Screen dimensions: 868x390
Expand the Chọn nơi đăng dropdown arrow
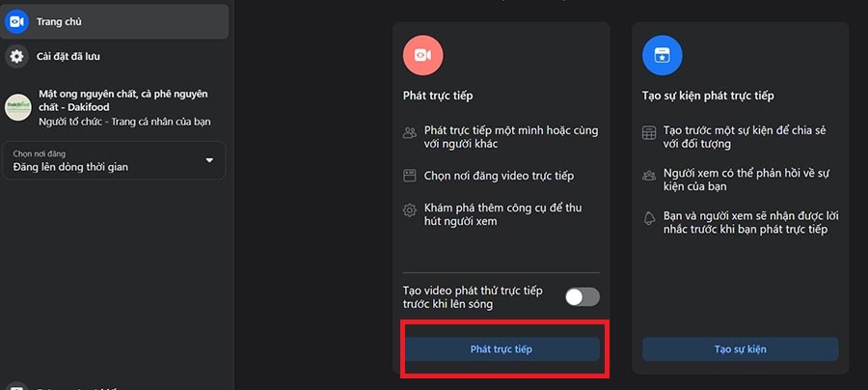pyautogui.click(x=209, y=160)
